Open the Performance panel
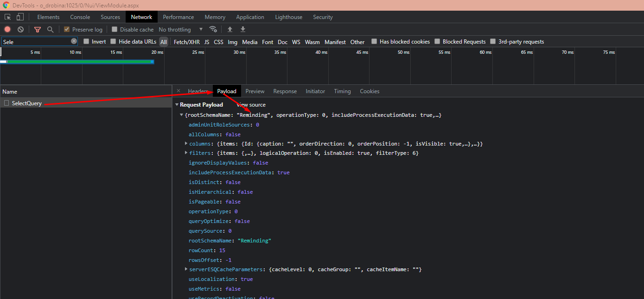The width and height of the screenshot is (644, 299). pos(179,17)
